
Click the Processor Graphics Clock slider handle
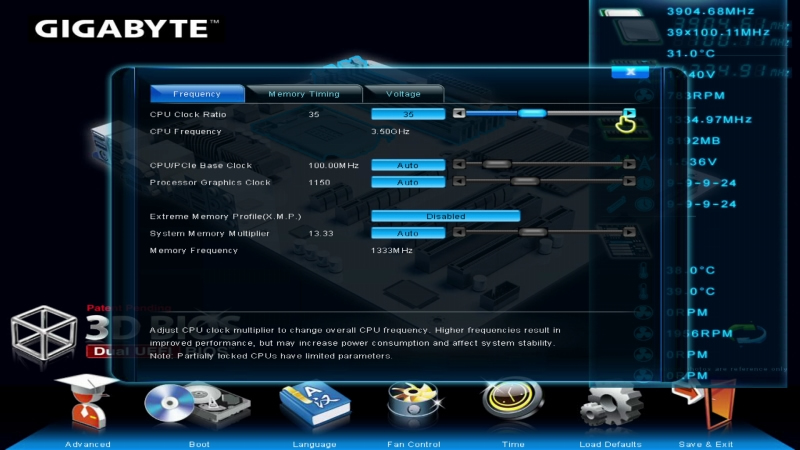point(524,181)
